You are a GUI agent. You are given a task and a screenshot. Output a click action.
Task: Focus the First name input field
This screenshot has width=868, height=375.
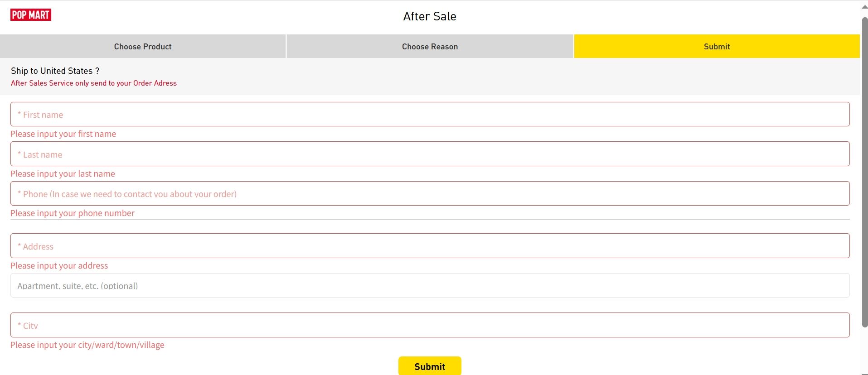(430, 115)
